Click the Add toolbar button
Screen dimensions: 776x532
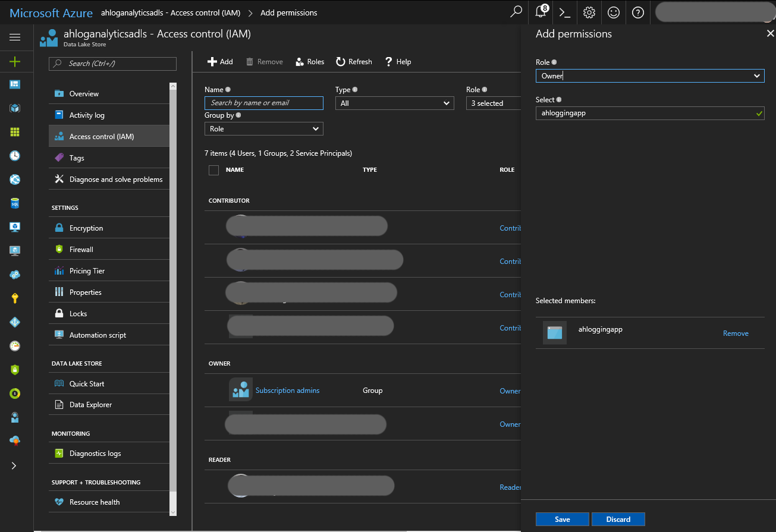[220, 62]
